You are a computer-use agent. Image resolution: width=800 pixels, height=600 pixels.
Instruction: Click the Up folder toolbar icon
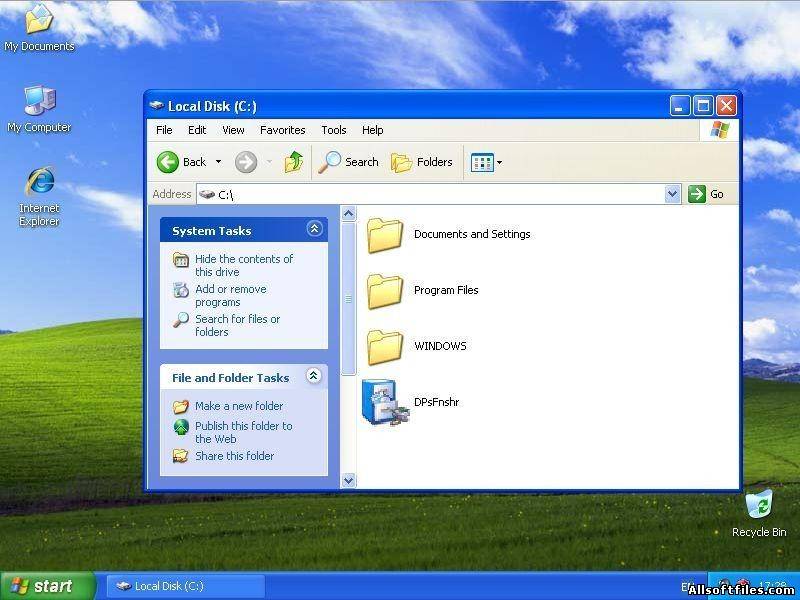294,162
